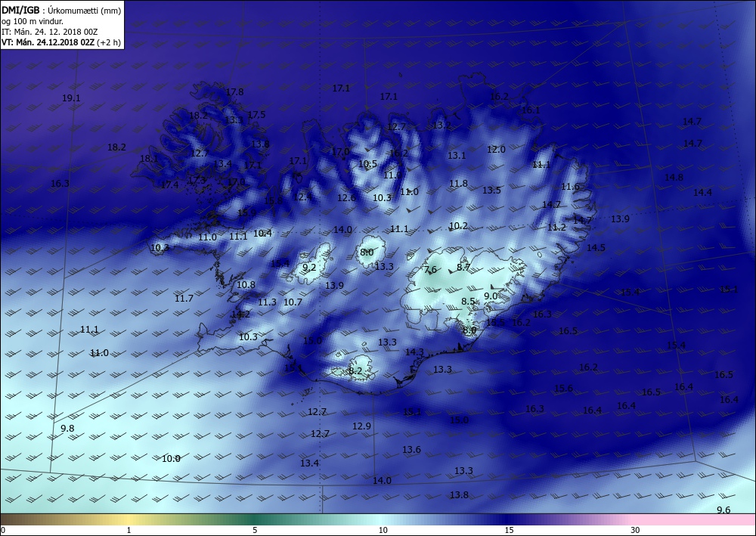The image size is (756, 536).
Task: Click the map value '12.9'
Action: point(361,426)
